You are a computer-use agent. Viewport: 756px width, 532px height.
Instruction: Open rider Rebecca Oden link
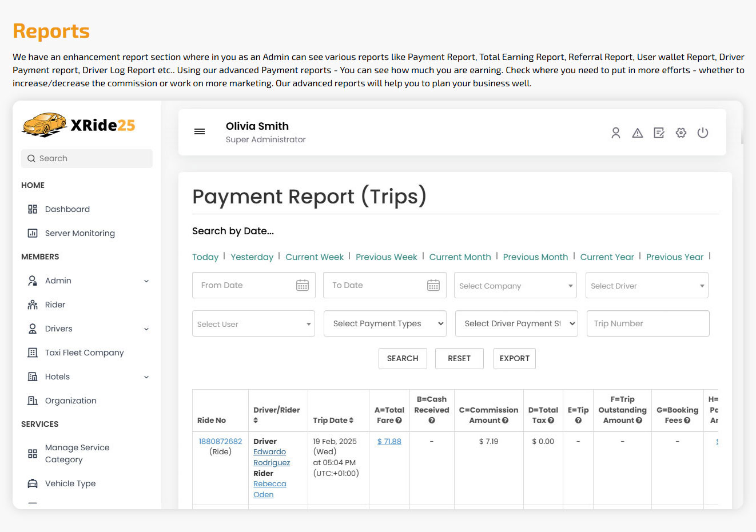tap(270, 489)
